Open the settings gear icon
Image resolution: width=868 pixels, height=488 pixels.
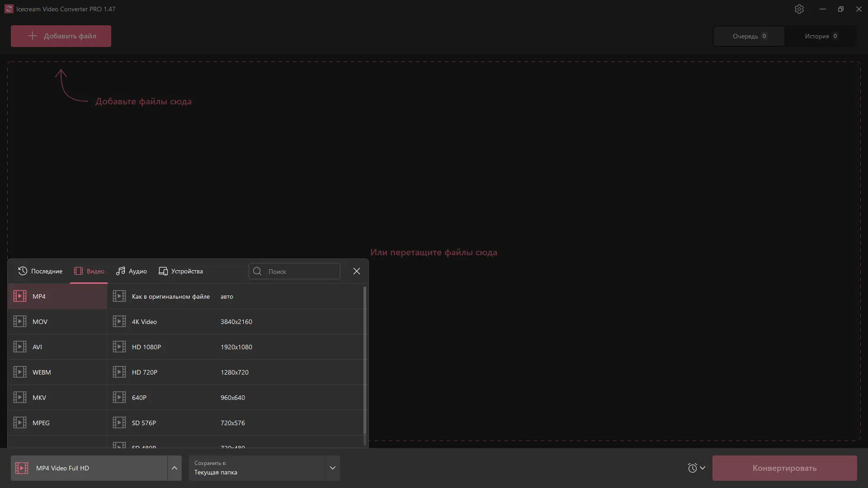click(799, 9)
